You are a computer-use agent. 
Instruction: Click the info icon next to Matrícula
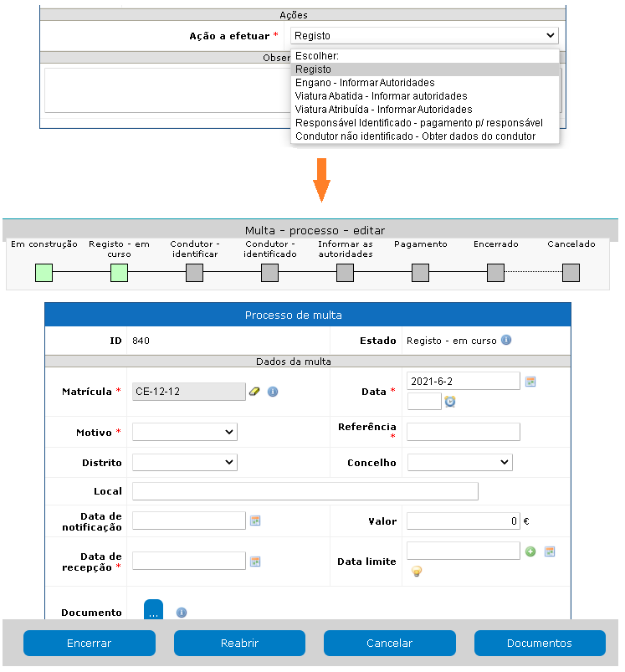[273, 392]
